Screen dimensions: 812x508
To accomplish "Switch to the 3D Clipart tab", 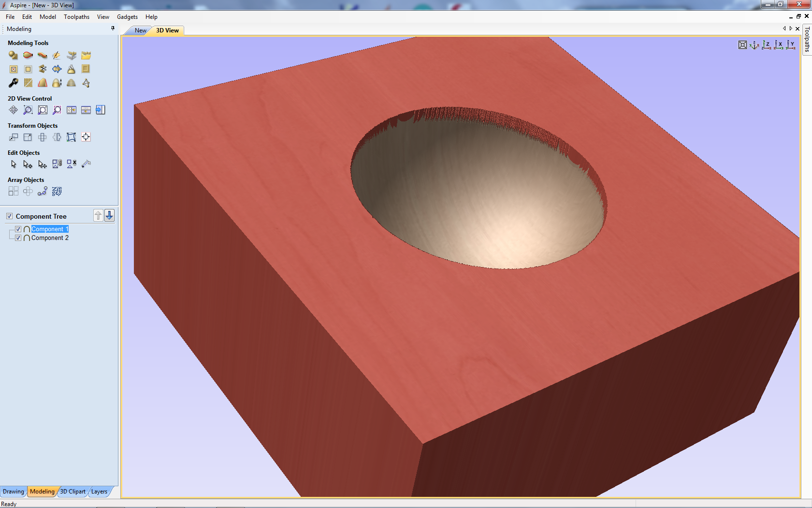I will click(72, 492).
